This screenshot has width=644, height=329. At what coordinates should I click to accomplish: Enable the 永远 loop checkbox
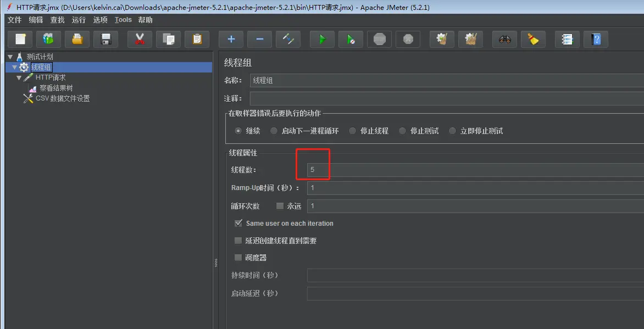[x=280, y=206]
